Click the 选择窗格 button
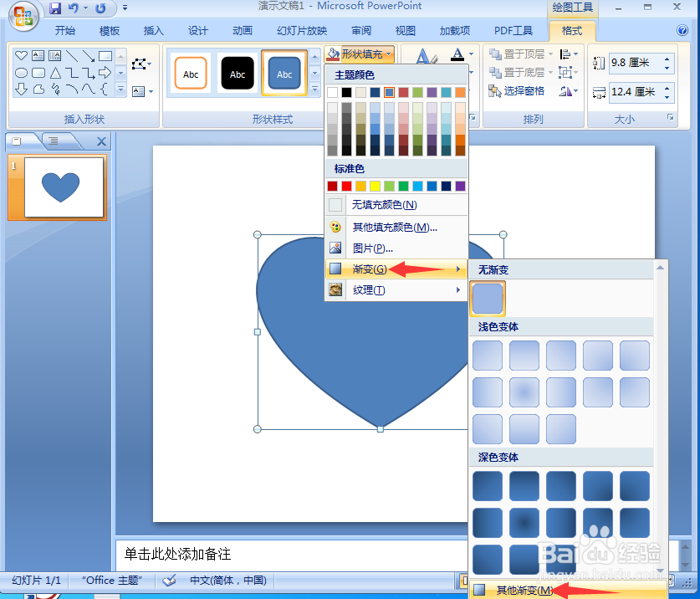The image size is (700, 599). point(517,91)
